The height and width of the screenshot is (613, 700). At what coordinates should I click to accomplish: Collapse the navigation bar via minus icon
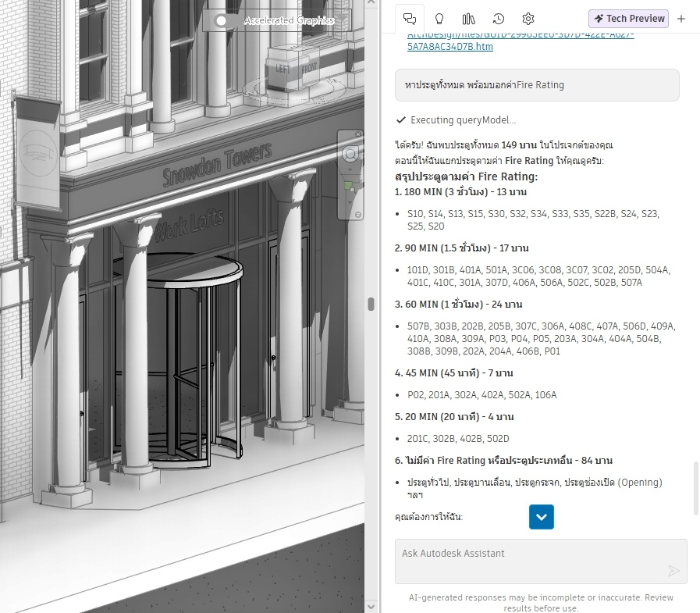(358, 215)
